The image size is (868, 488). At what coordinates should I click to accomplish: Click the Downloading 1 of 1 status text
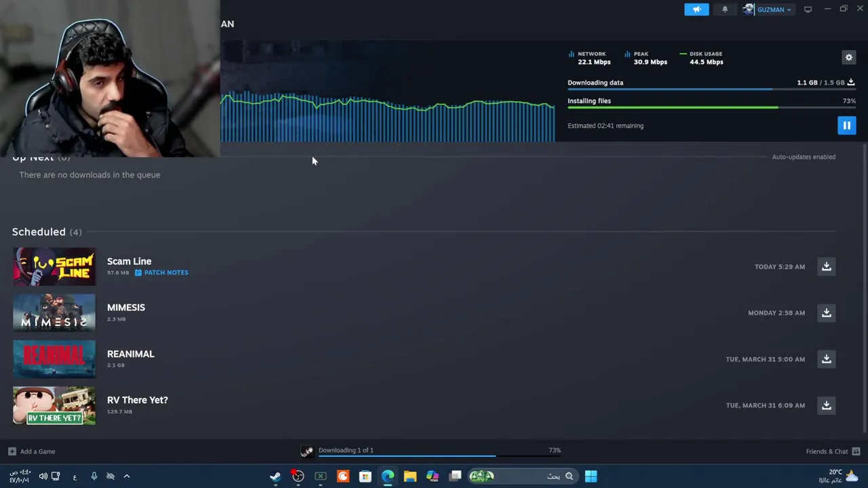[x=346, y=450]
